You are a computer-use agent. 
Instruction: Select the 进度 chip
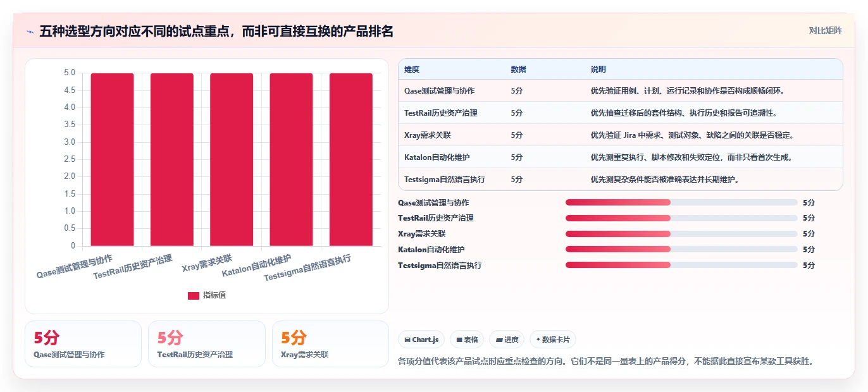507,340
